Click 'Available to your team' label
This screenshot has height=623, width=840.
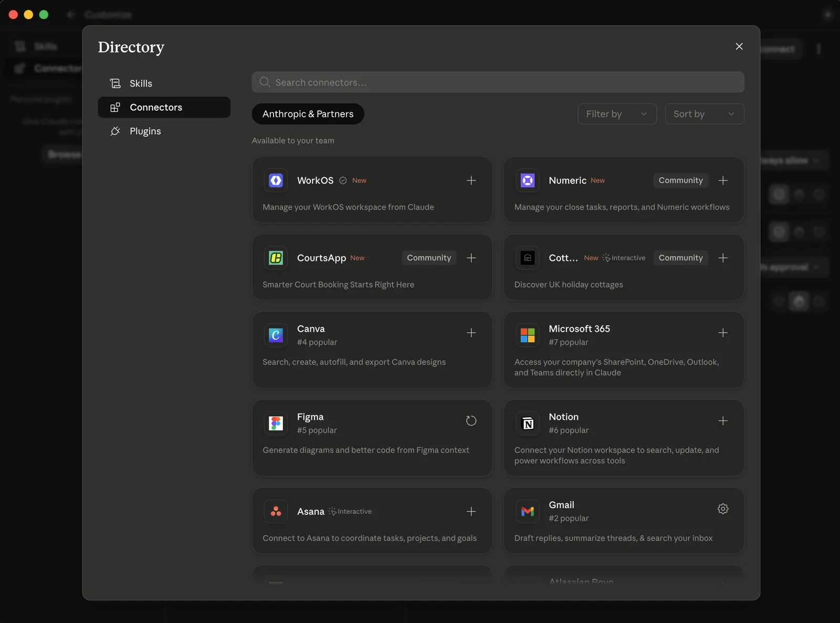coord(293,141)
